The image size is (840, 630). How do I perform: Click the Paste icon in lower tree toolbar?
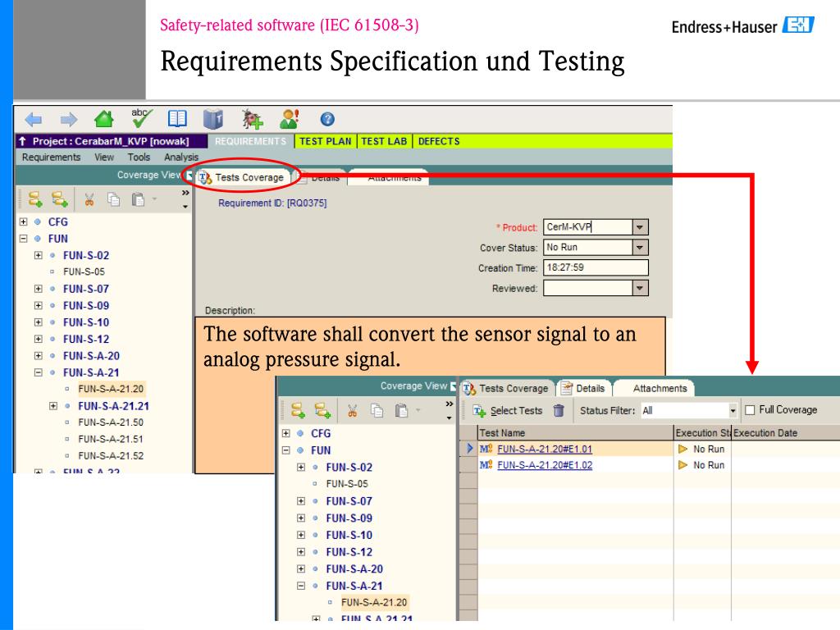click(x=401, y=411)
